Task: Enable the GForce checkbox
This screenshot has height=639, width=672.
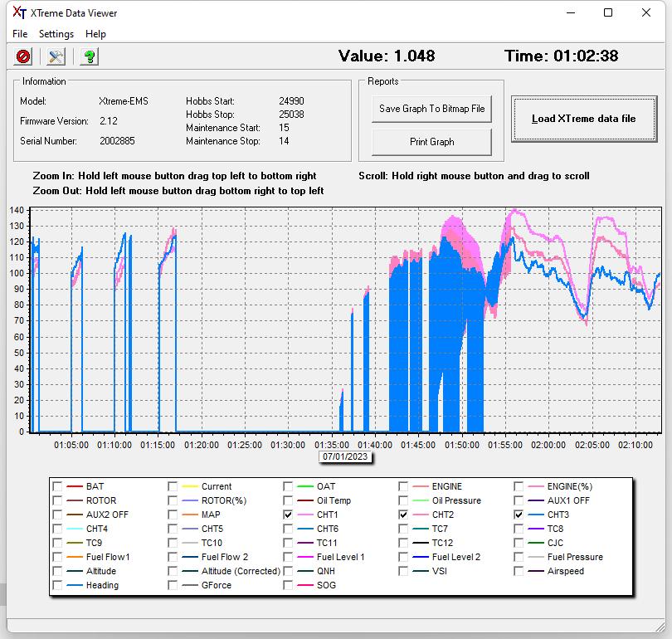Action: click(173, 585)
